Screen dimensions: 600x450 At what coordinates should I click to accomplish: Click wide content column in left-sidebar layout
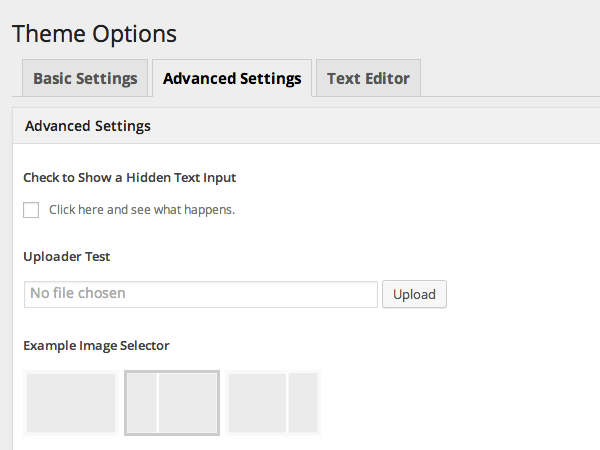pos(187,403)
